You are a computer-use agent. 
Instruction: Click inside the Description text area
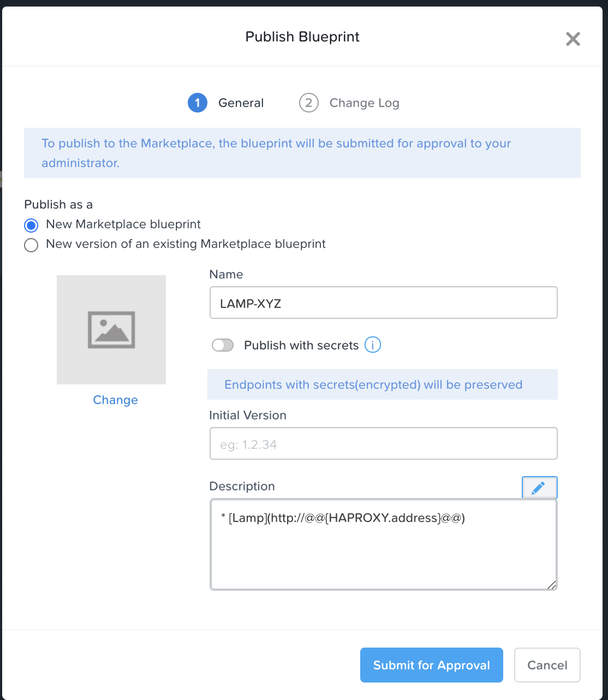384,544
